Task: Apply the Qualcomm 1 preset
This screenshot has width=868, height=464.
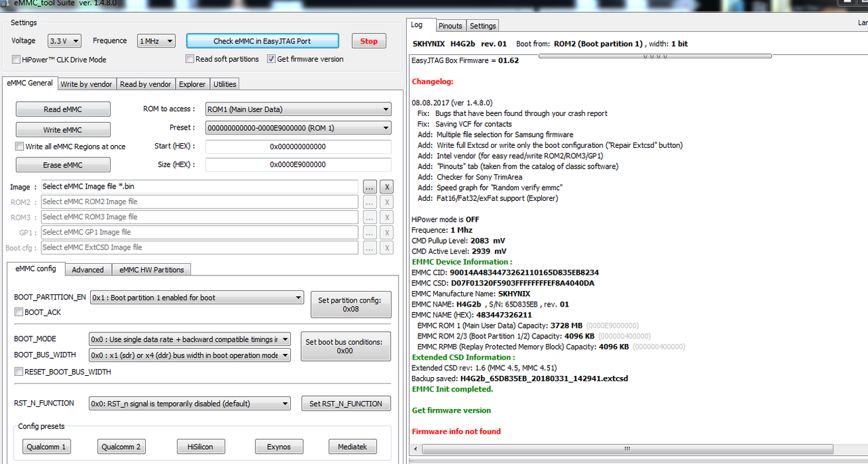Action: (46, 446)
